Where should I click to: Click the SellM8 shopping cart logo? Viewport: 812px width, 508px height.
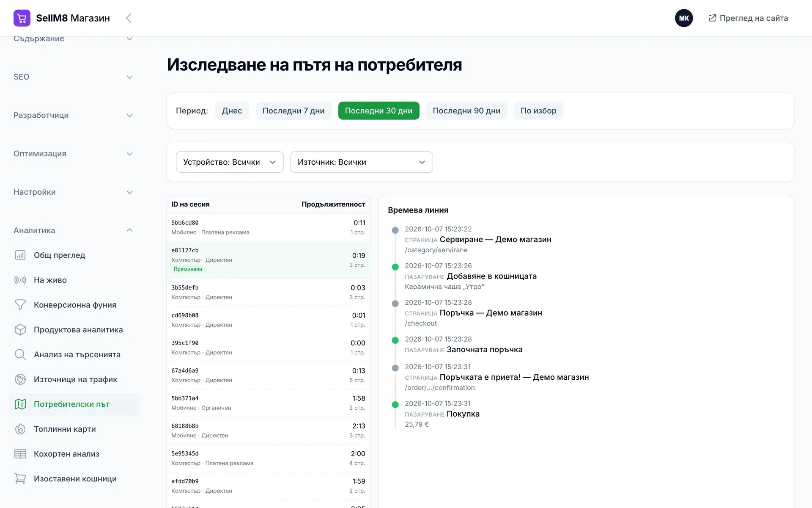click(22, 18)
